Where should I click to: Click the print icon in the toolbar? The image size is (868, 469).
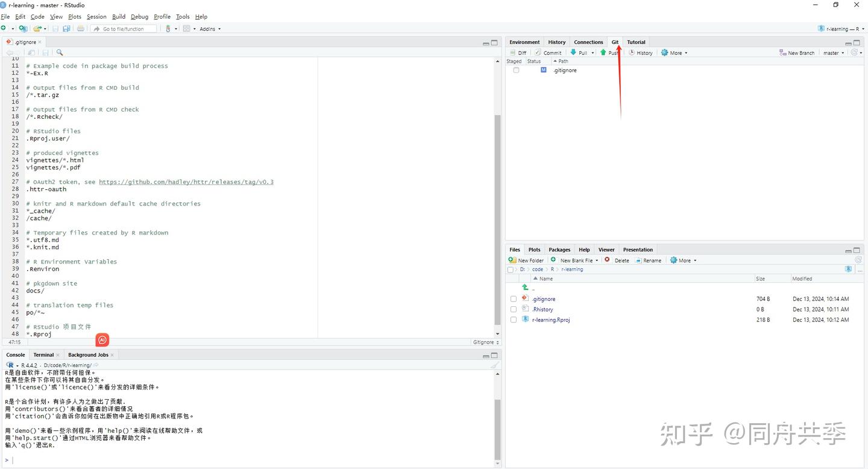point(80,28)
